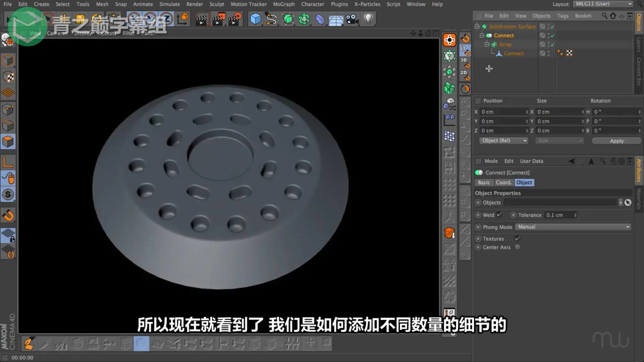This screenshot has height=362, width=644.
Task: Open the X-Particles menu
Action: tap(367, 4)
